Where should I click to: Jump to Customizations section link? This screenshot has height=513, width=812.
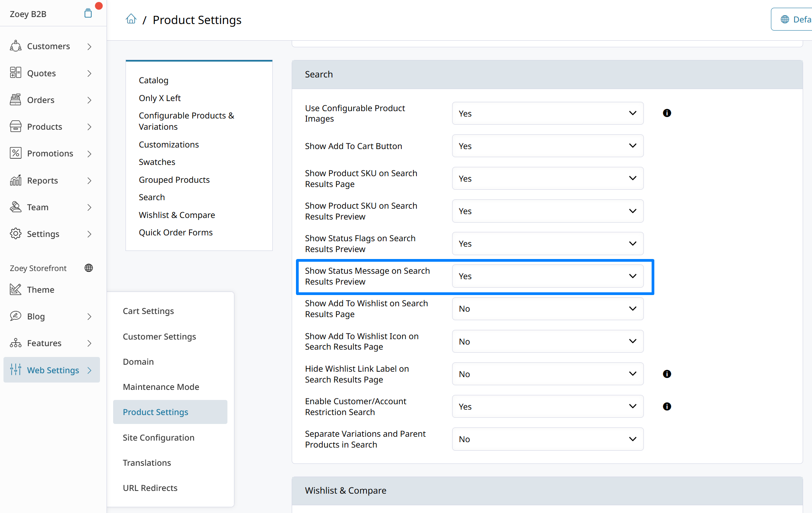[x=169, y=144]
